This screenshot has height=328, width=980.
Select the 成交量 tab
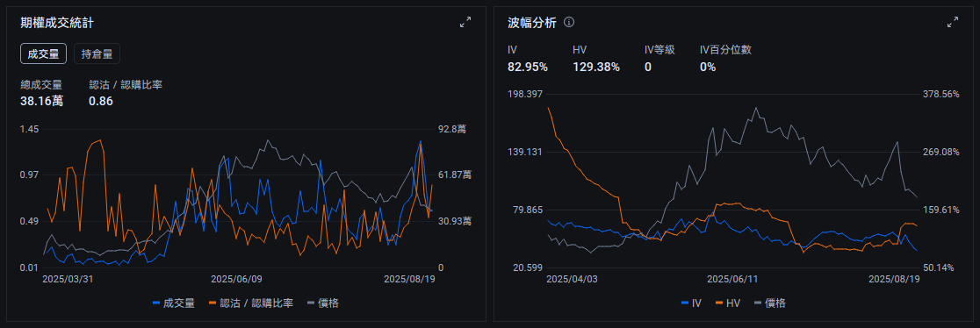43,53
